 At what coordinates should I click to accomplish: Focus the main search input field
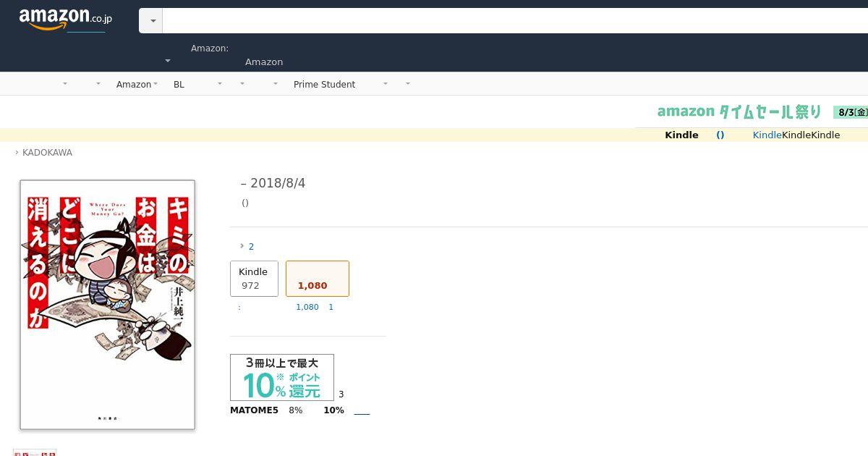click(x=515, y=21)
